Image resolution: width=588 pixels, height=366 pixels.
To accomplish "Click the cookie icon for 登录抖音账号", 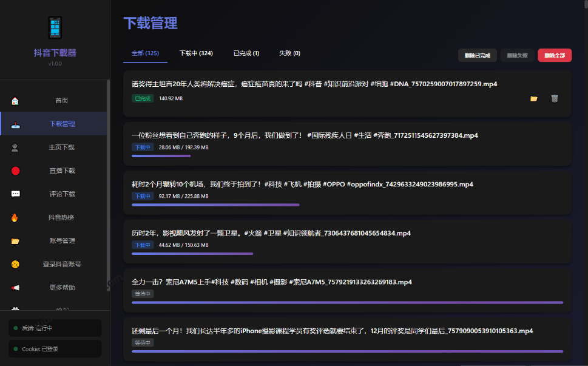I will click(x=15, y=264).
